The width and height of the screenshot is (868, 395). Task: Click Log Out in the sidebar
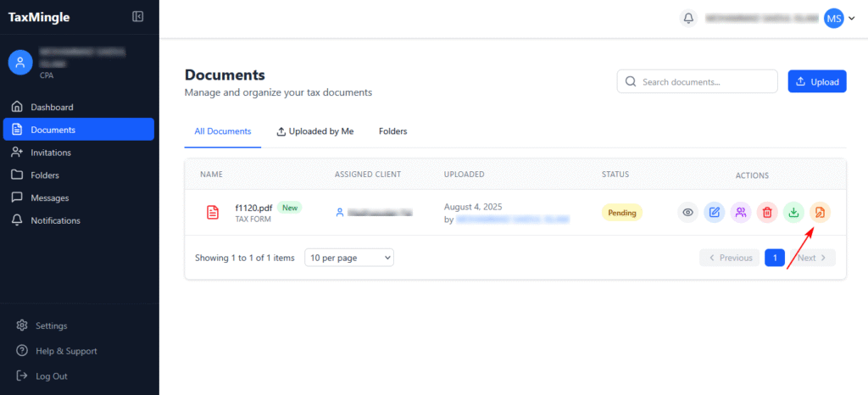[x=48, y=376]
